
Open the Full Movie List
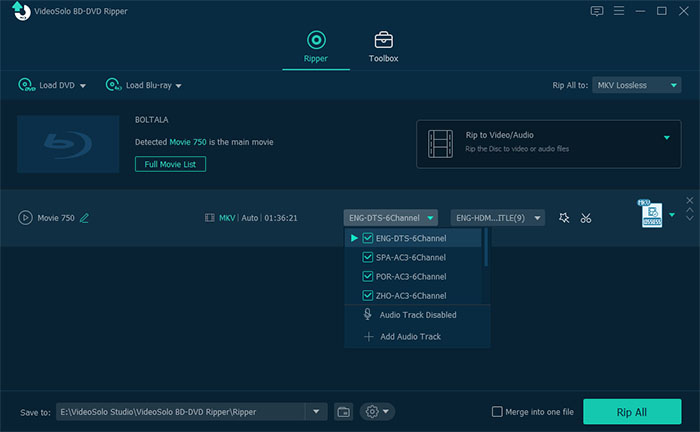(170, 164)
